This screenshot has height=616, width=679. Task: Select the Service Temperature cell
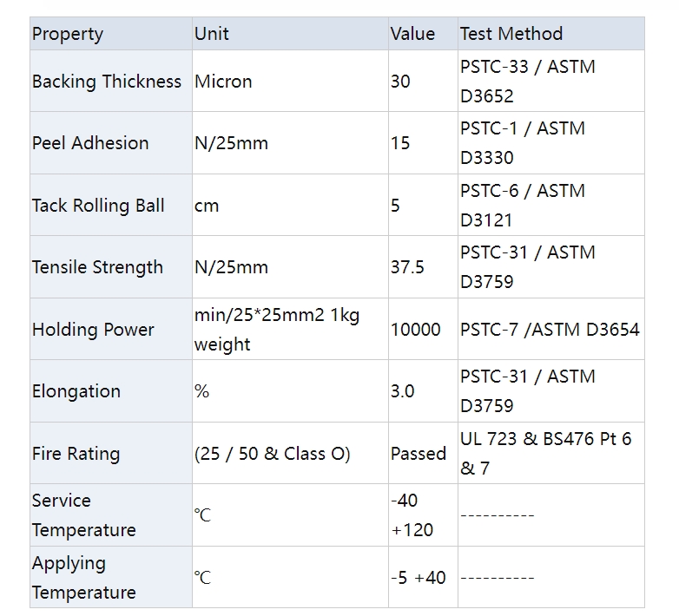click(84, 515)
